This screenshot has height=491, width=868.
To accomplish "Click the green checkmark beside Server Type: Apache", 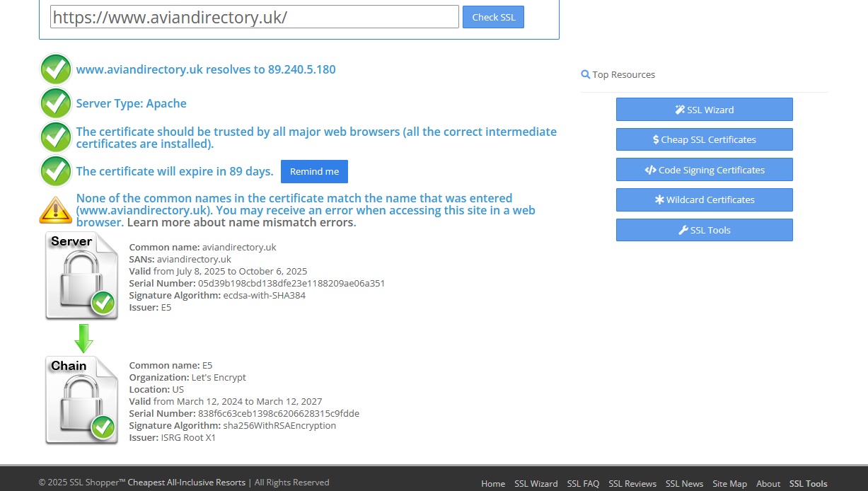I will coord(56,103).
